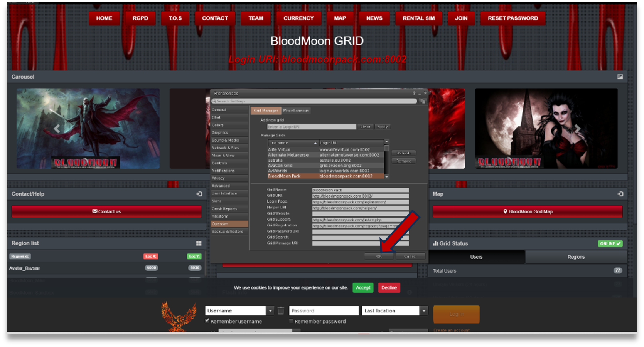Viewport: 644px width, 347px height.
Task: Go to next carousel slide arrow
Action: (x=577, y=129)
